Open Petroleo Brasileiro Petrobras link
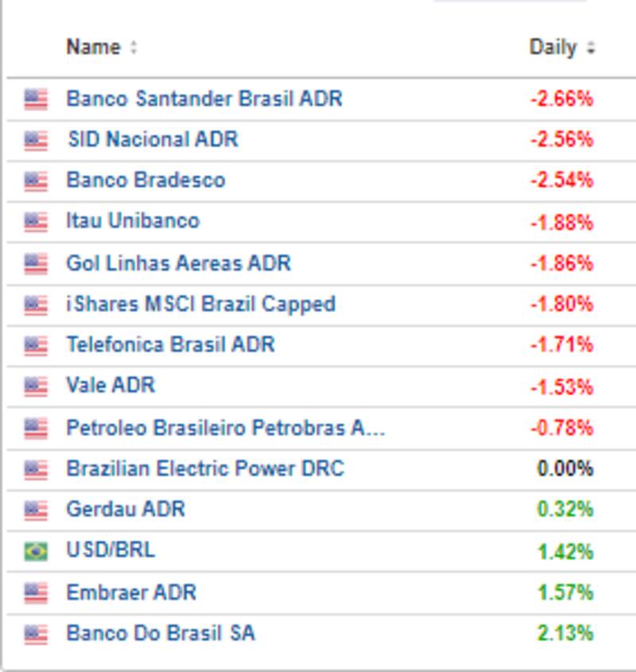The image size is (636, 672). coord(225,428)
